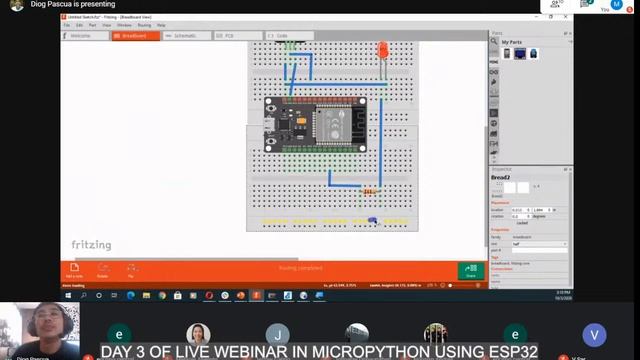
Task: Open the meeting chat icon
Action: 586,4
